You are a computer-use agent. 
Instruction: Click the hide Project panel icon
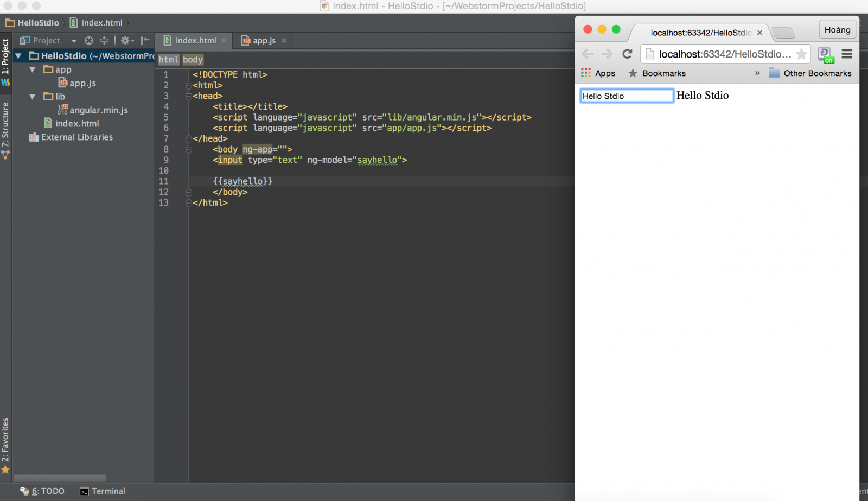pyautogui.click(x=145, y=41)
